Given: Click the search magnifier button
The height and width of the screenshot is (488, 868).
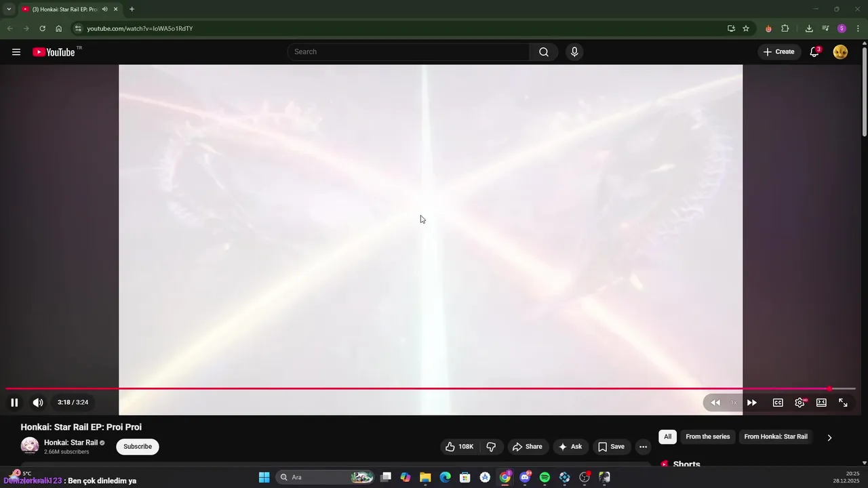Looking at the screenshot, I should [x=544, y=52].
